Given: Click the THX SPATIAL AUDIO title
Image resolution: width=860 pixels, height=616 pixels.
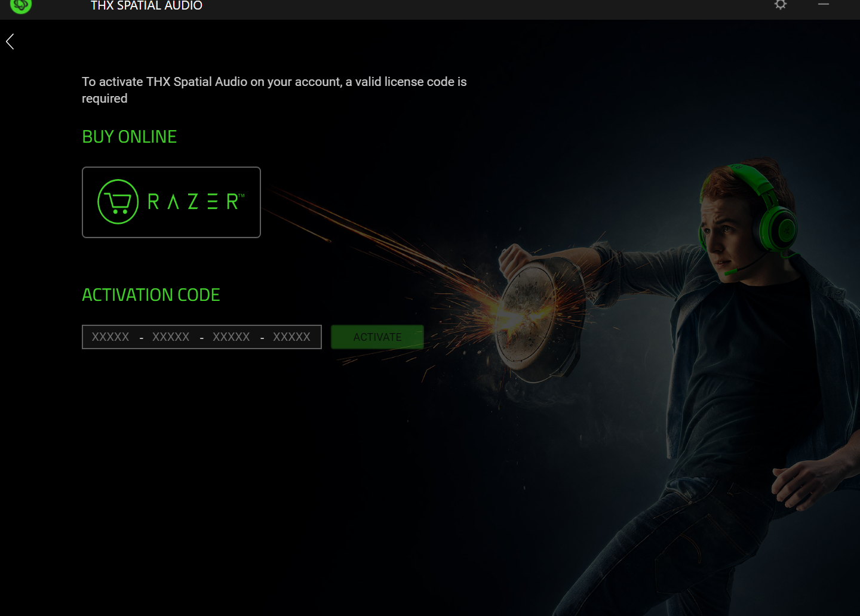Looking at the screenshot, I should pyautogui.click(x=146, y=6).
